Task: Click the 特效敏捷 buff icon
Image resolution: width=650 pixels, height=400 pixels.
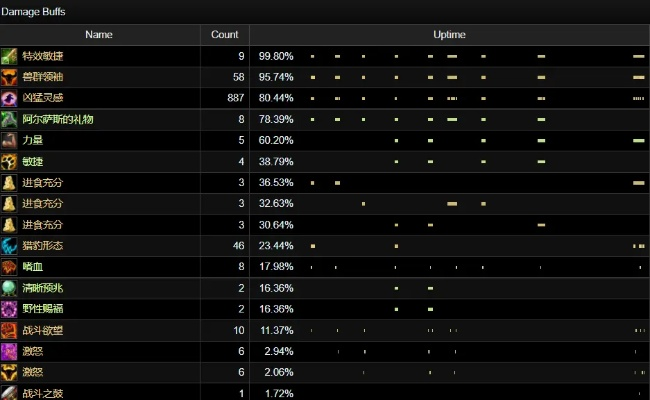Action: click(9, 56)
